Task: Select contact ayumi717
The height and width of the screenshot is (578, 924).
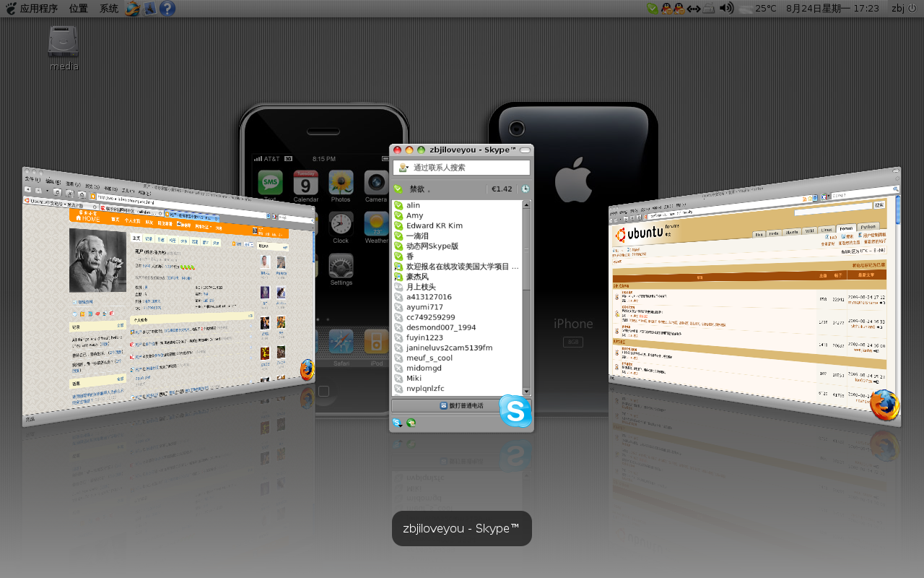Action: 457,307
